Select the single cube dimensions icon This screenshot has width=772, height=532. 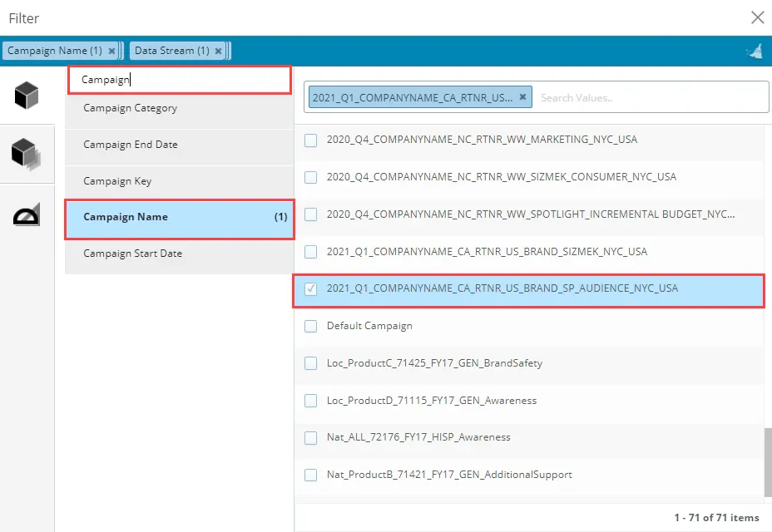tap(27, 95)
